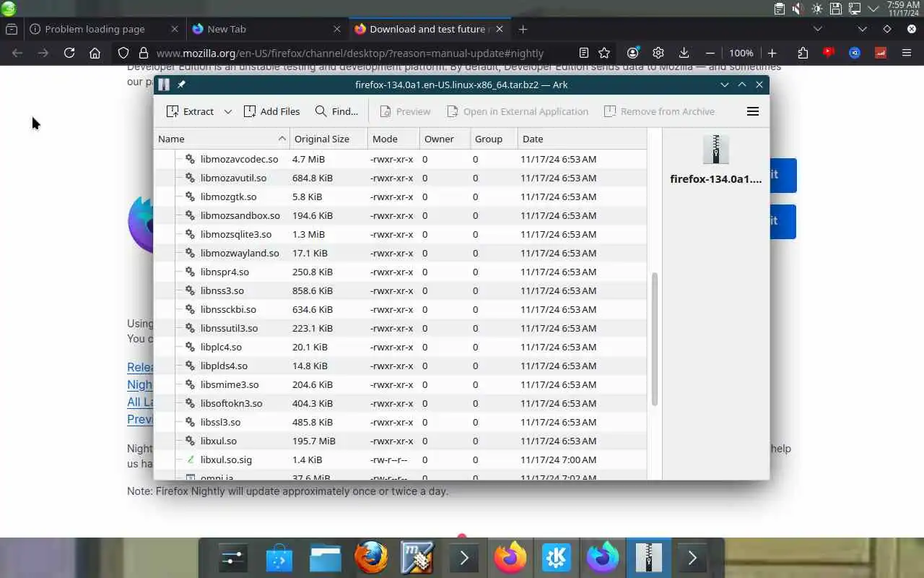Click the browser back arrow
The height and width of the screenshot is (578, 924).
(x=17, y=53)
